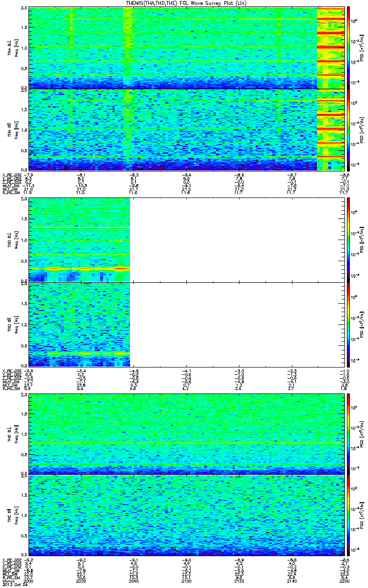Select the THA BII spectrogram panel
Image resolution: width=368 pixels, height=588 pixels.
[x=185, y=130]
